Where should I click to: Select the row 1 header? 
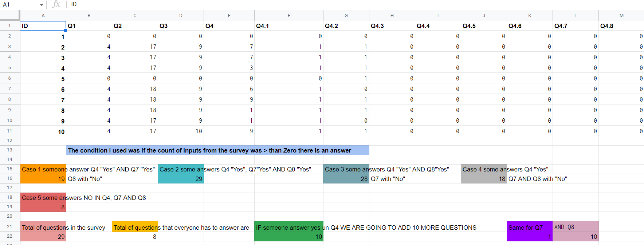pyautogui.click(x=9, y=26)
